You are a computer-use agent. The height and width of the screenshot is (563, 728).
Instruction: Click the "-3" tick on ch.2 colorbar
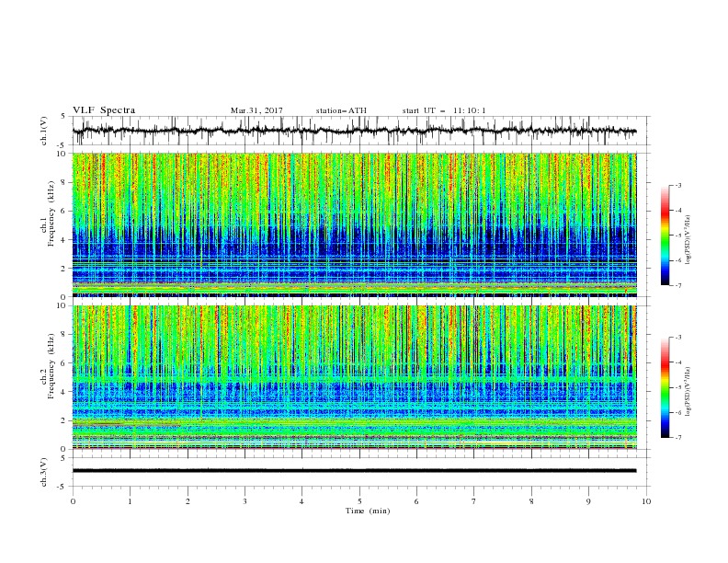coord(677,338)
